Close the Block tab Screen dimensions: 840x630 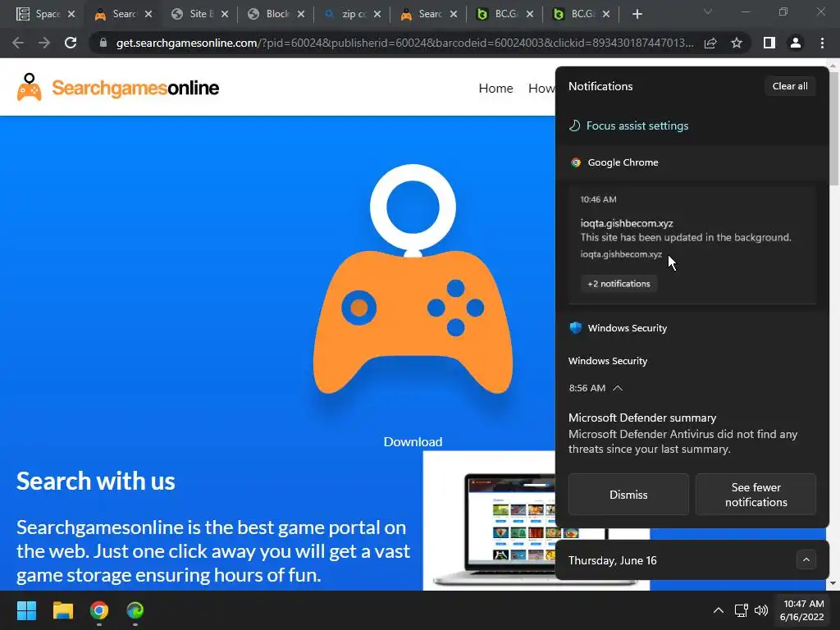click(301, 14)
